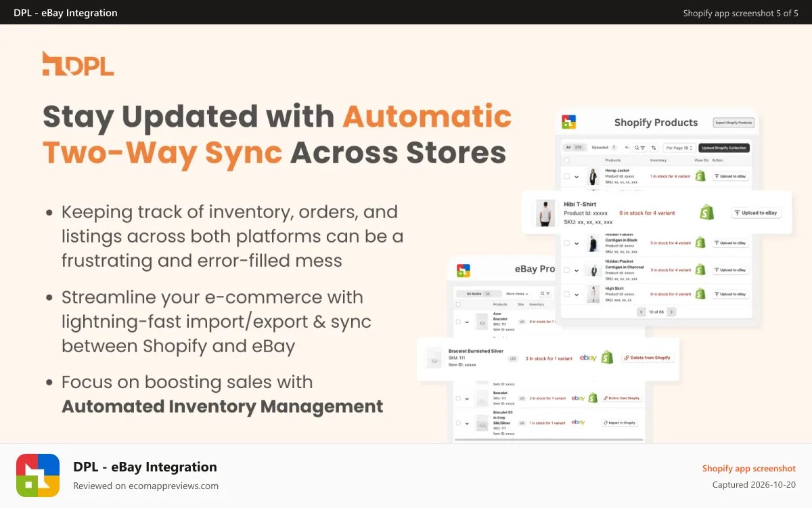The image size is (812, 508).
Task: Click the High Skirt product thumbnail
Action: (593, 294)
